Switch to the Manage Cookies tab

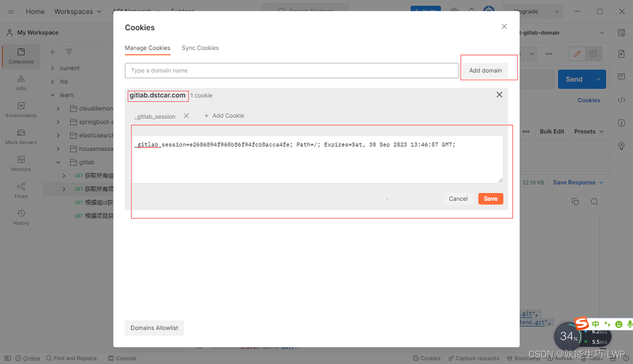pyautogui.click(x=147, y=48)
